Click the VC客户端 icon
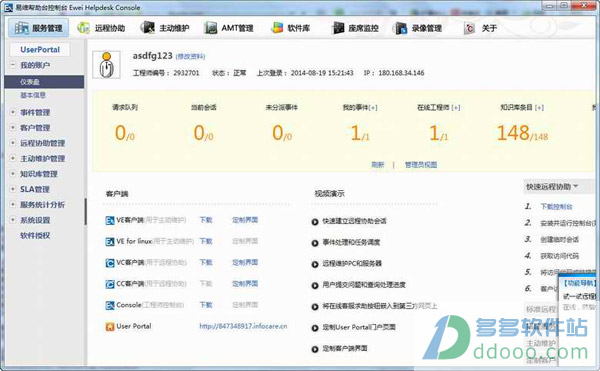Image resolution: width=600 pixels, height=371 pixels. pos(110,263)
